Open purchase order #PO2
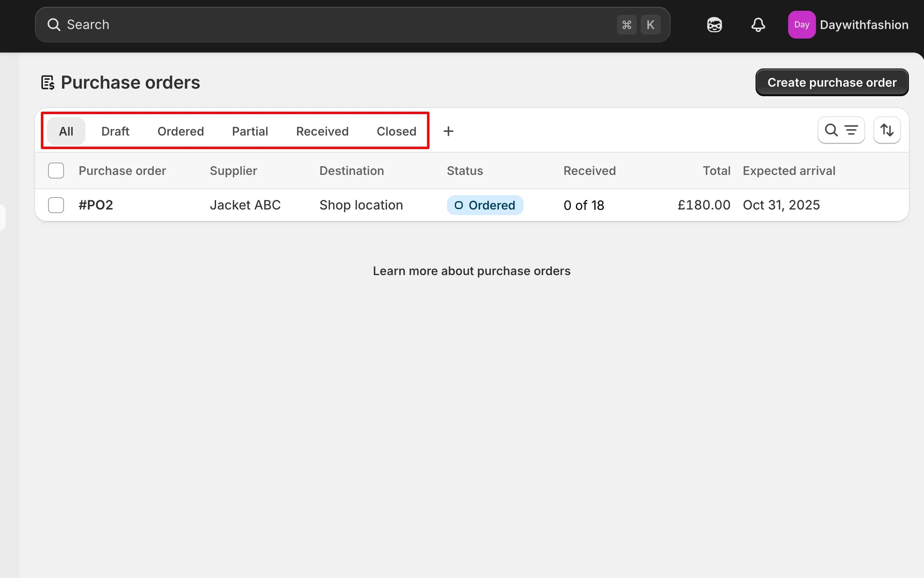Viewport: 924px width, 578px height. click(96, 205)
